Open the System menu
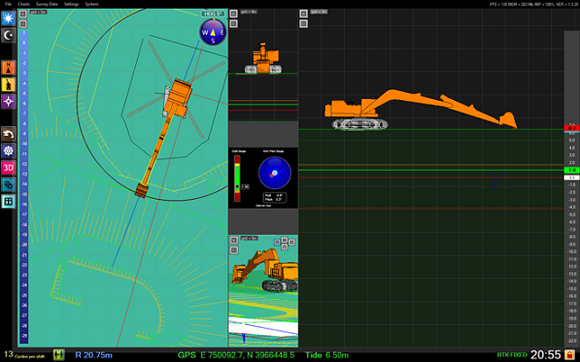580x362 pixels. point(91,4)
